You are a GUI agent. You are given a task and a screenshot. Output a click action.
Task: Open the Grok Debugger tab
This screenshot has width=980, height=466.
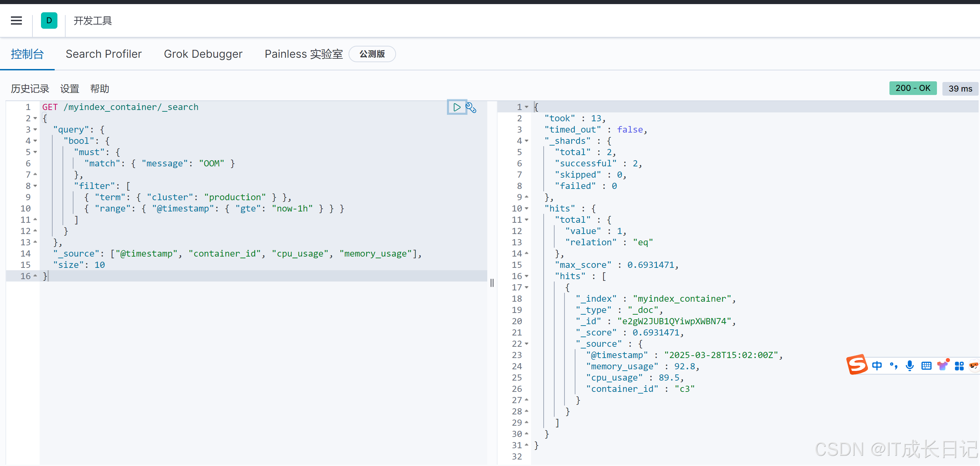(x=203, y=54)
